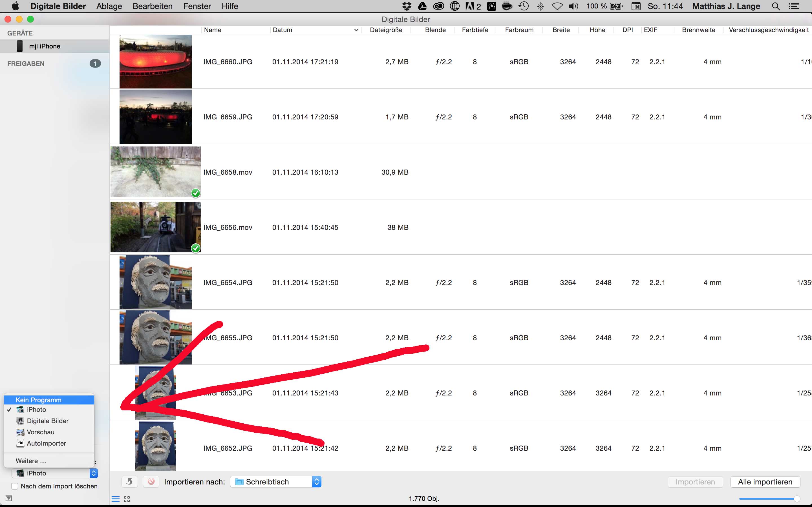Hide the device options panel triangle
The height and width of the screenshot is (507, 812).
9,498
